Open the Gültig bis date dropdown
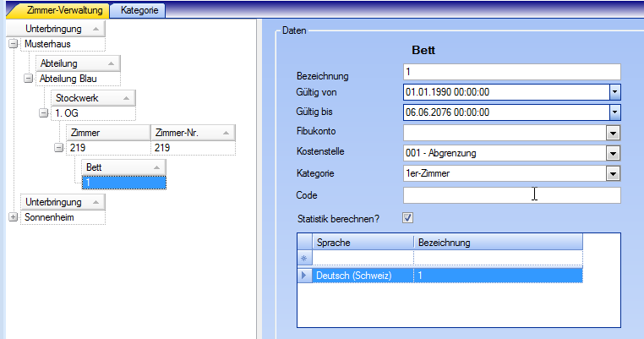The height and width of the screenshot is (339, 644). pos(614,112)
